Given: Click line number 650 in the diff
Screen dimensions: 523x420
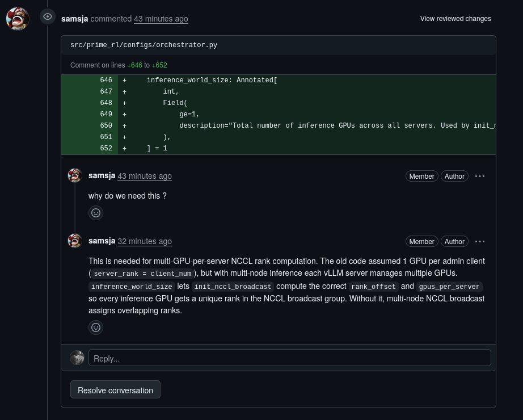Looking at the screenshot, I should click(106, 125).
